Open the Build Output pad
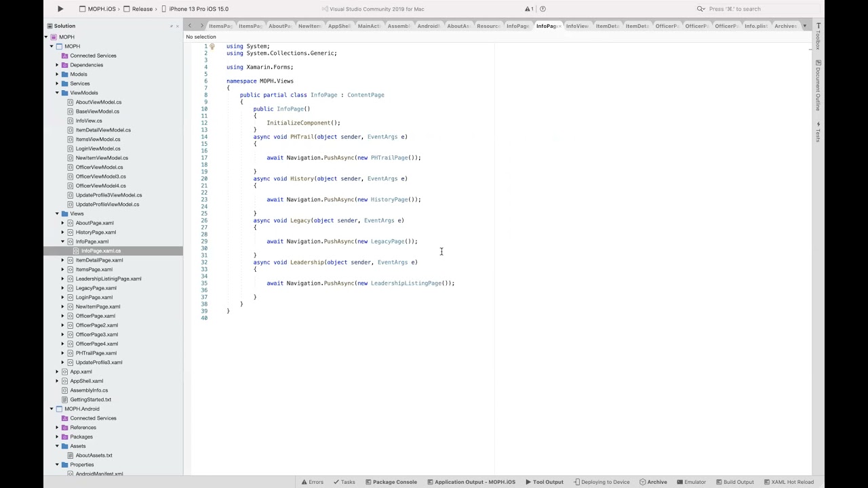Screen dimensions: 868x488 pyautogui.click(x=734, y=482)
